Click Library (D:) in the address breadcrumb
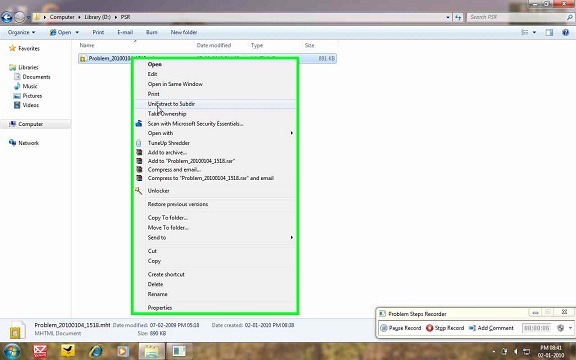The width and height of the screenshot is (576, 360). tap(97, 17)
